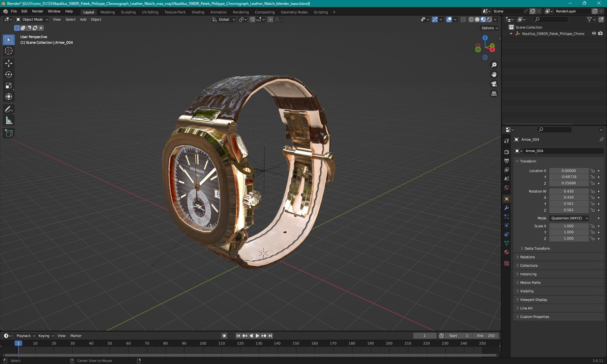Open the viewport Add menu
Image resolution: width=607 pixels, height=364 pixels.
(x=83, y=20)
